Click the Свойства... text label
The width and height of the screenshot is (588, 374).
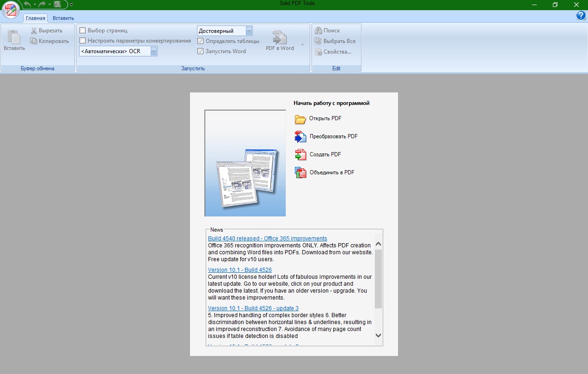click(337, 52)
